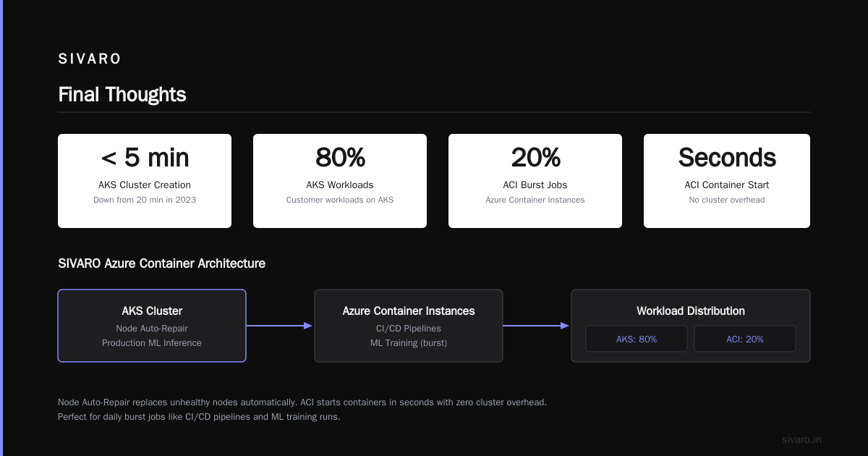The width and height of the screenshot is (868, 456).
Task: Click the ACI: 20% chip
Action: tap(745, 339)
